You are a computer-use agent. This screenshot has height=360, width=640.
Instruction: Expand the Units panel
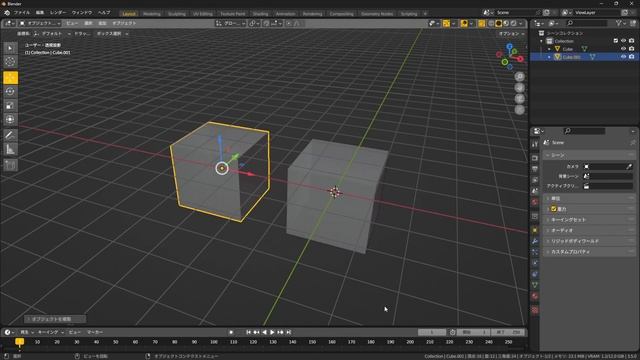tap(590, 198)
